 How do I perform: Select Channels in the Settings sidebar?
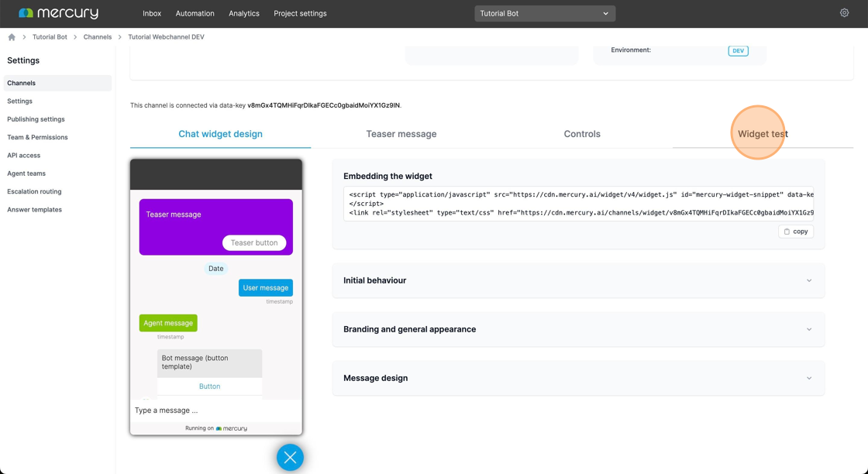[x=57, y=83]
